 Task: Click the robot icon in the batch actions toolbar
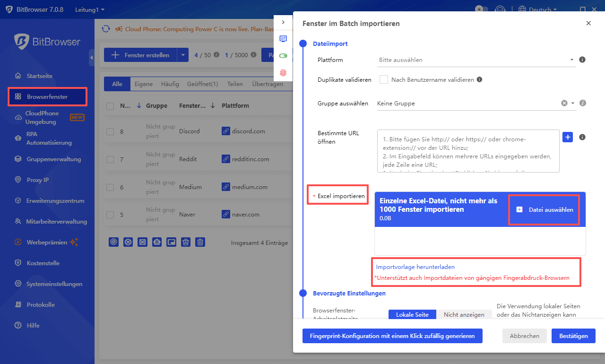[157, 242]
